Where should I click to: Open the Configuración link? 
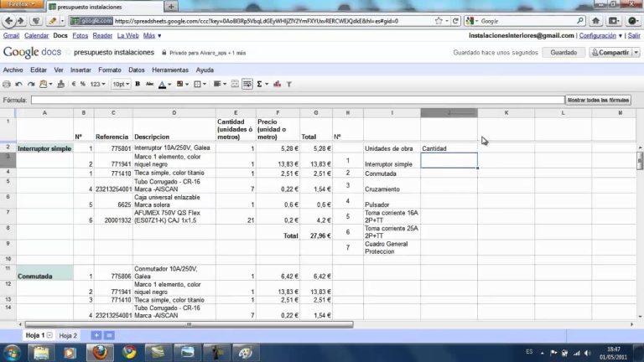tap(598, 36)
